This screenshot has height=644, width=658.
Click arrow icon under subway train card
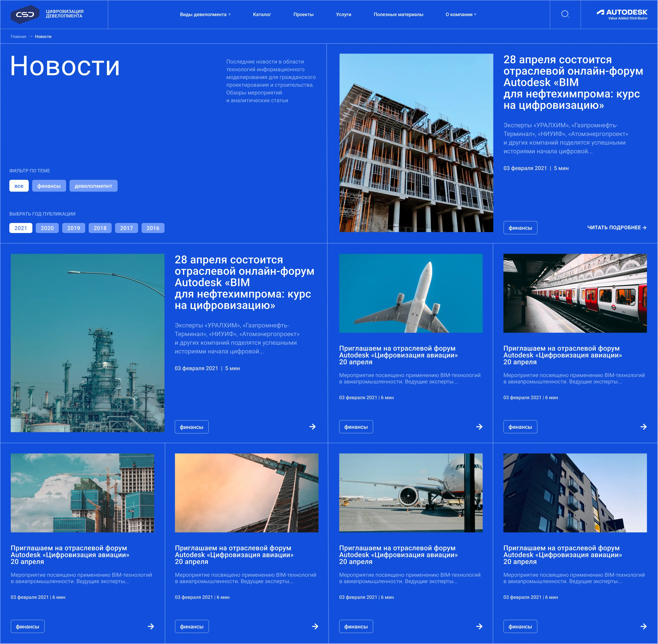coord(643,427)
